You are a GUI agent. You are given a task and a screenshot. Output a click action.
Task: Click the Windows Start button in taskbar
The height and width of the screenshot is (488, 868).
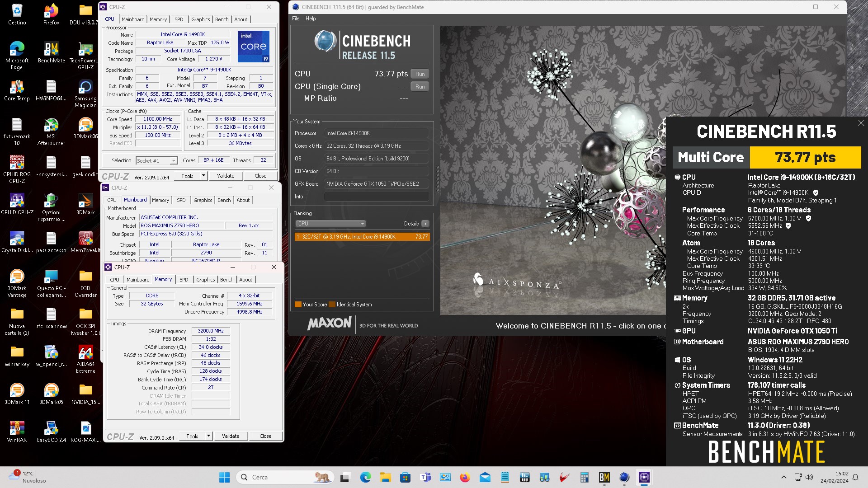click(x=224, y=477)
